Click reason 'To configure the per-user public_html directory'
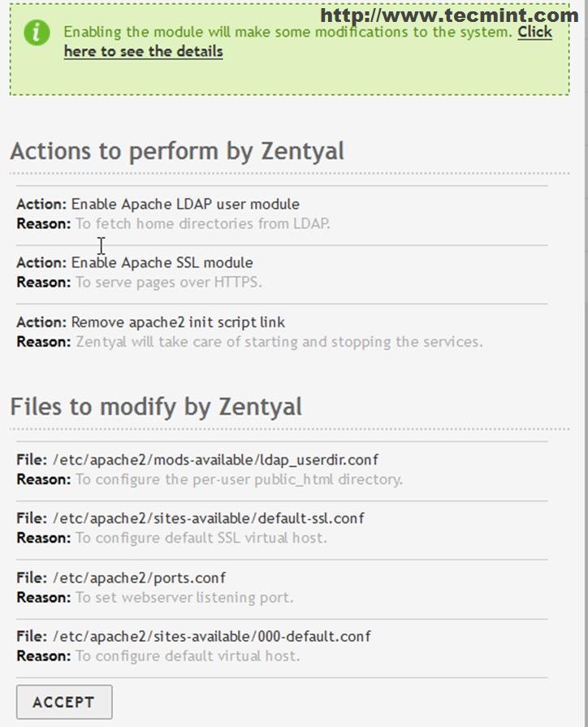Screen dimensions: 588x727 239,479
